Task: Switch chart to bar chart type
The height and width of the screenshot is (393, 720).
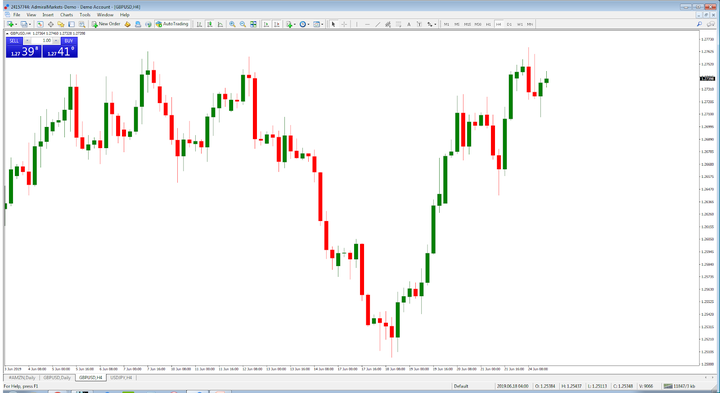Action: coord(199,24)
